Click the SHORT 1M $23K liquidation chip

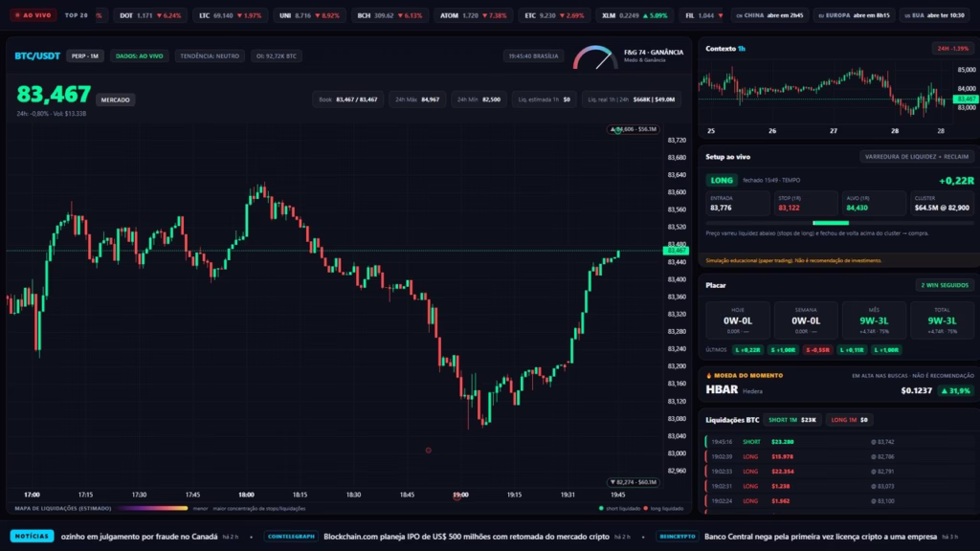tap(791, 420)
